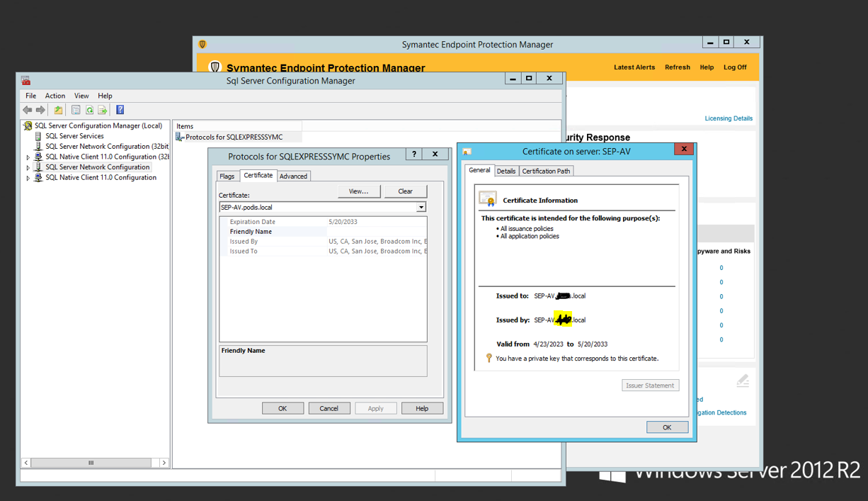This screenshot has width=868, height=501.
Task: Click Help in the Symantec header
Action: pos(707,67)
